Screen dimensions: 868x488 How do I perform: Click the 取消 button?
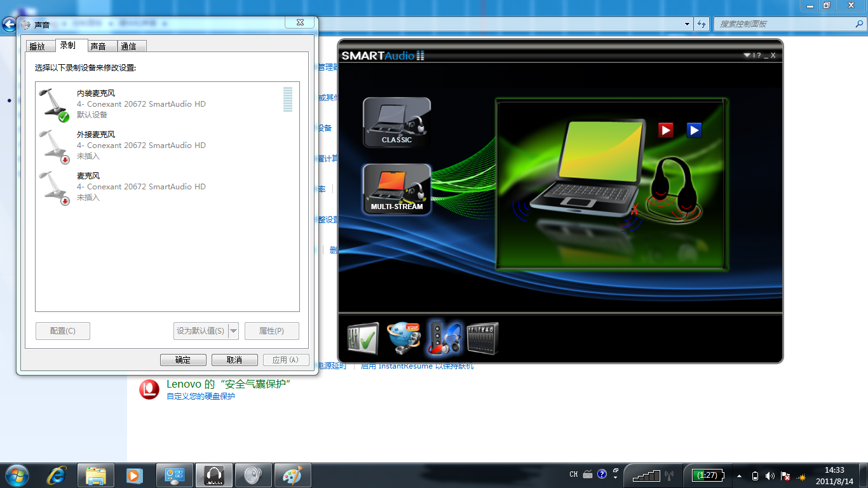click(x=234, y=360)
